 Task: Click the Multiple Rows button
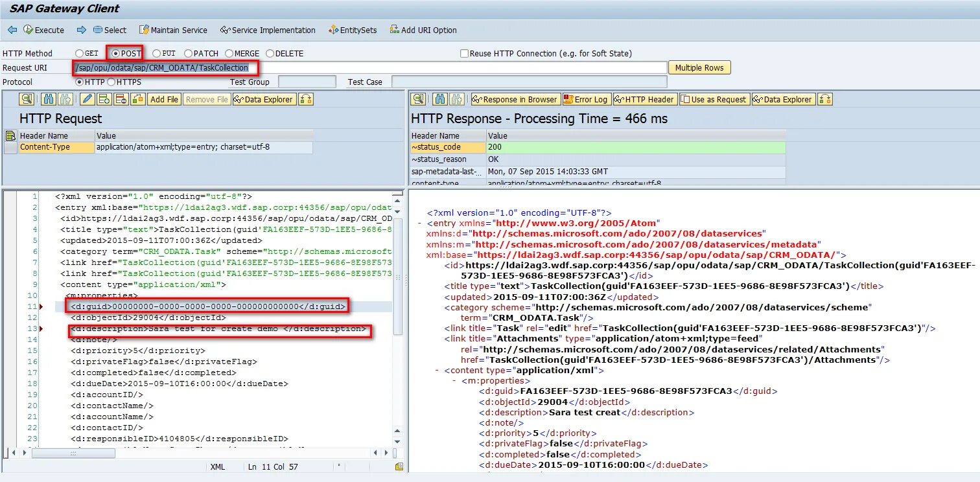tap(699, 68)
